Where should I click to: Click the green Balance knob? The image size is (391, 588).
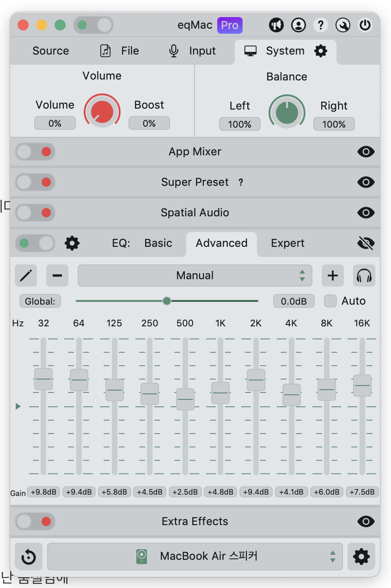pos(287,112)
